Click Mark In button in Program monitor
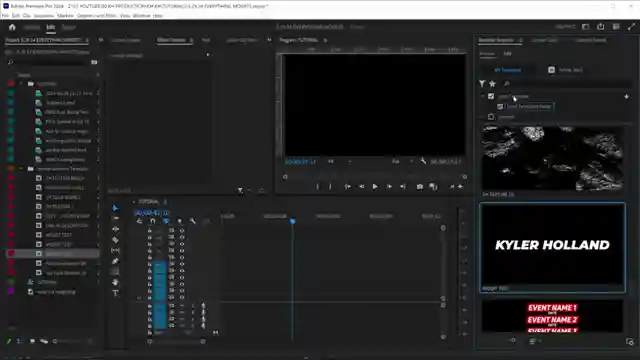The image size is (640, 360). pos(318,187)
